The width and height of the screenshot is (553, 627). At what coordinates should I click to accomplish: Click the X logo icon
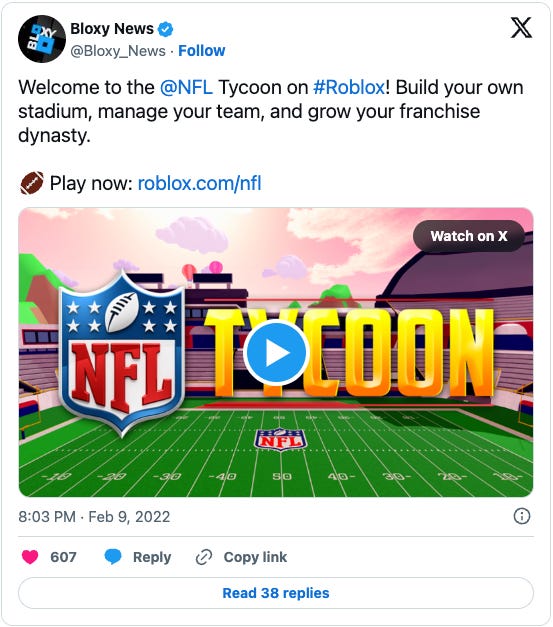(521, 28)
